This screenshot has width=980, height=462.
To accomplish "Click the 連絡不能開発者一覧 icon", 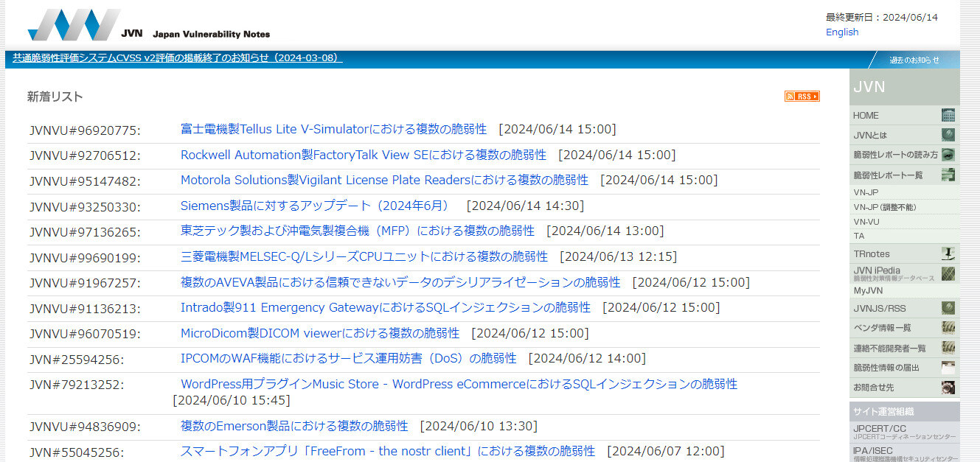I will pyautogui.click(x=948, y=347).
